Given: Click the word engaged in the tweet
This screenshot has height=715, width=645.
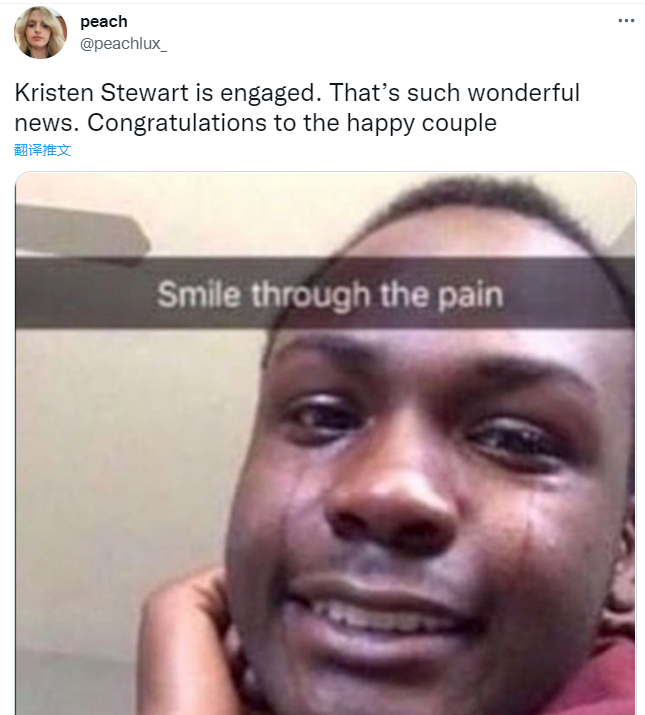Looking at the screenshot, I should [x=267, y=93].
